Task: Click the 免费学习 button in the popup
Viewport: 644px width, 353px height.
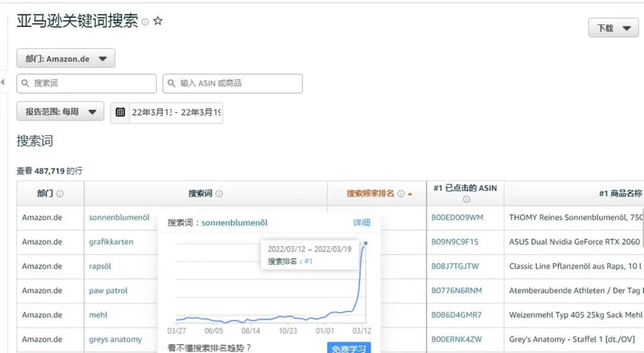Action: [x=348, y=349]
